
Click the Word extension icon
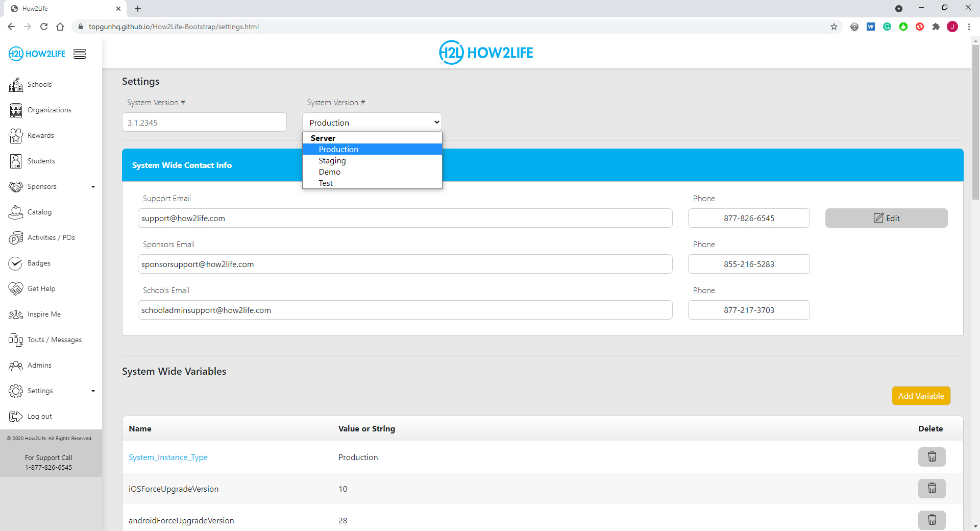[871, 27]
